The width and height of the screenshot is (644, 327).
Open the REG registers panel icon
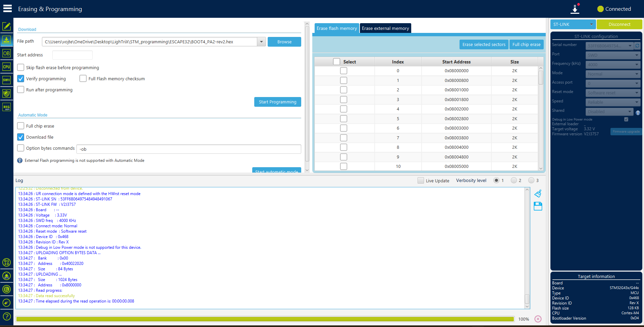pos(7,107)
